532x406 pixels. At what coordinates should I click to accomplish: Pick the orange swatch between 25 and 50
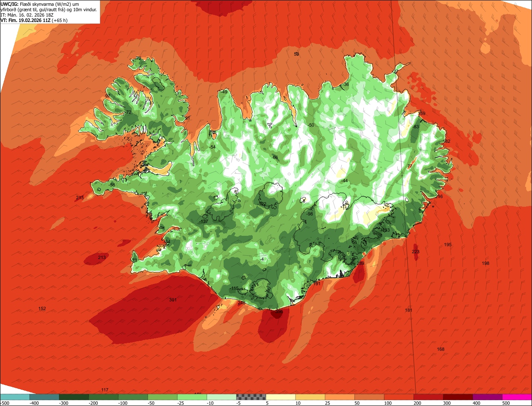point(340,397)
